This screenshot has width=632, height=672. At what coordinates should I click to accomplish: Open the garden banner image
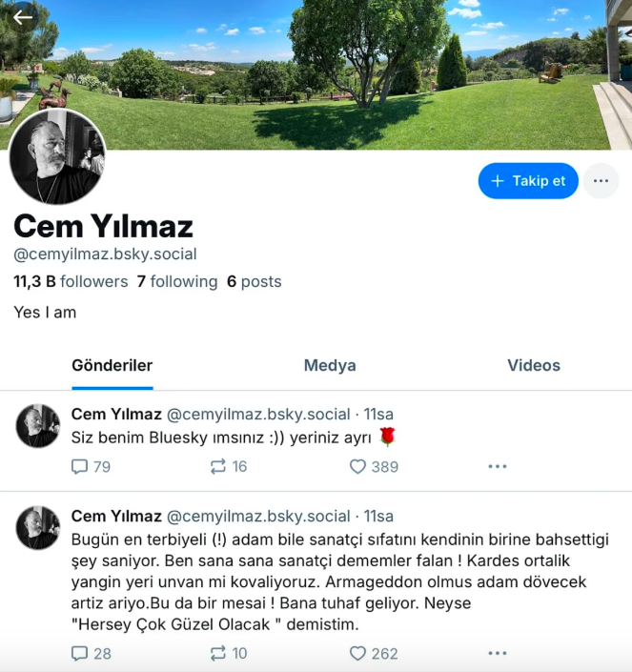pos(316,75)
